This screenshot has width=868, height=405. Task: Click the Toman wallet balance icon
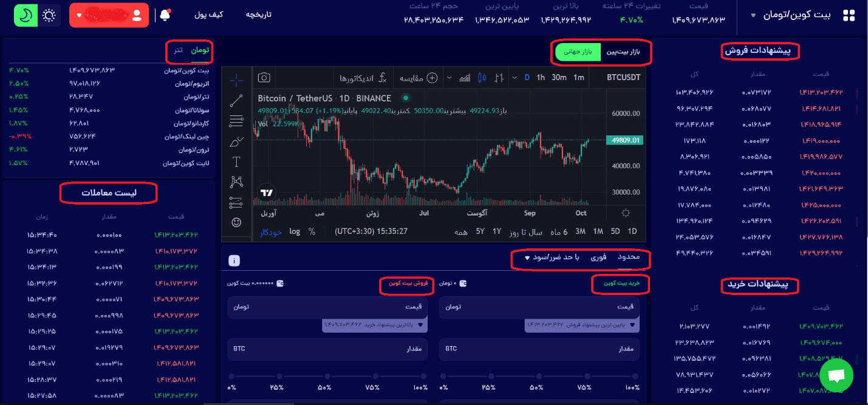(x=463, y=284)
